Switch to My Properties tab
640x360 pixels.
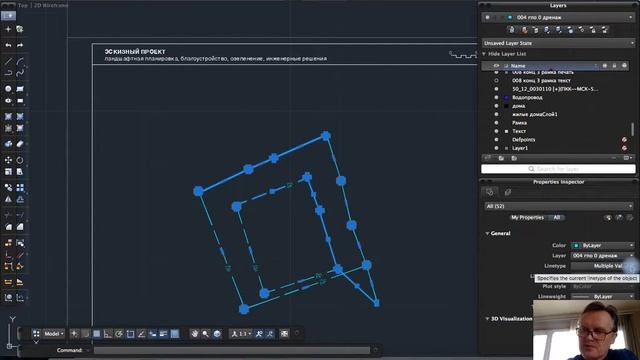527,218
